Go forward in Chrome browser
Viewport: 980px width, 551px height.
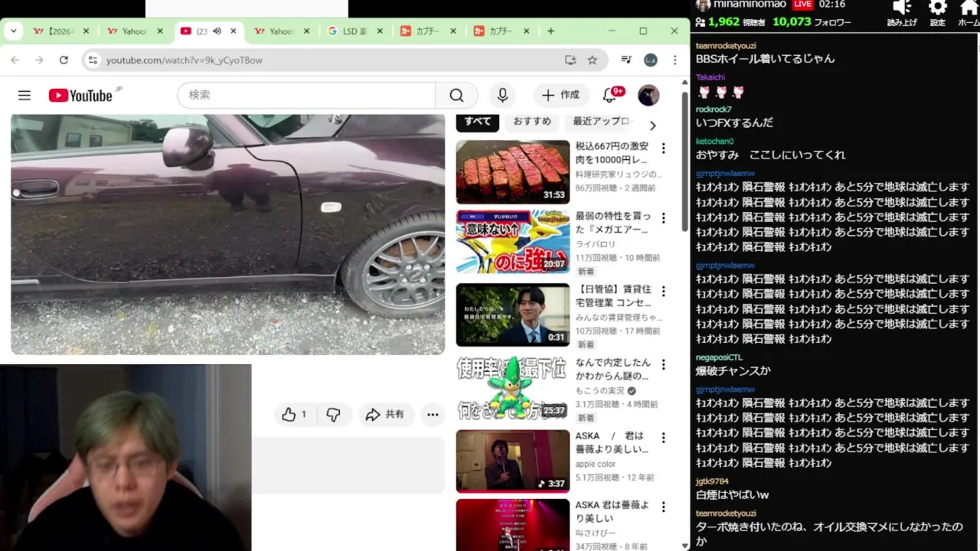click(39, 60)
